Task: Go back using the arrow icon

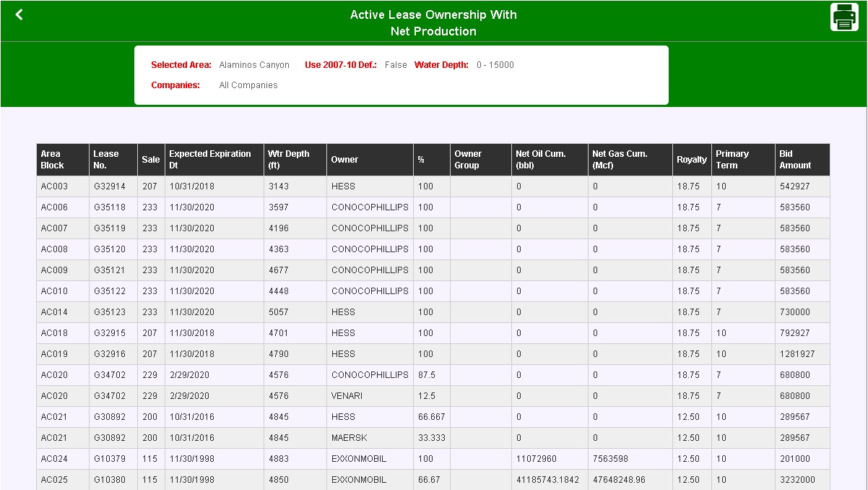Action: click(19, 14)
